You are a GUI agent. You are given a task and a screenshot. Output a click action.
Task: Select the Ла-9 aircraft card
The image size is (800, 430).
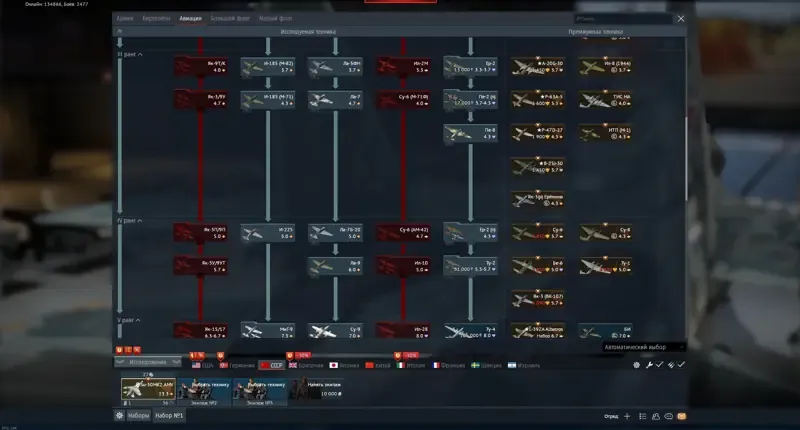coord(335,266)
